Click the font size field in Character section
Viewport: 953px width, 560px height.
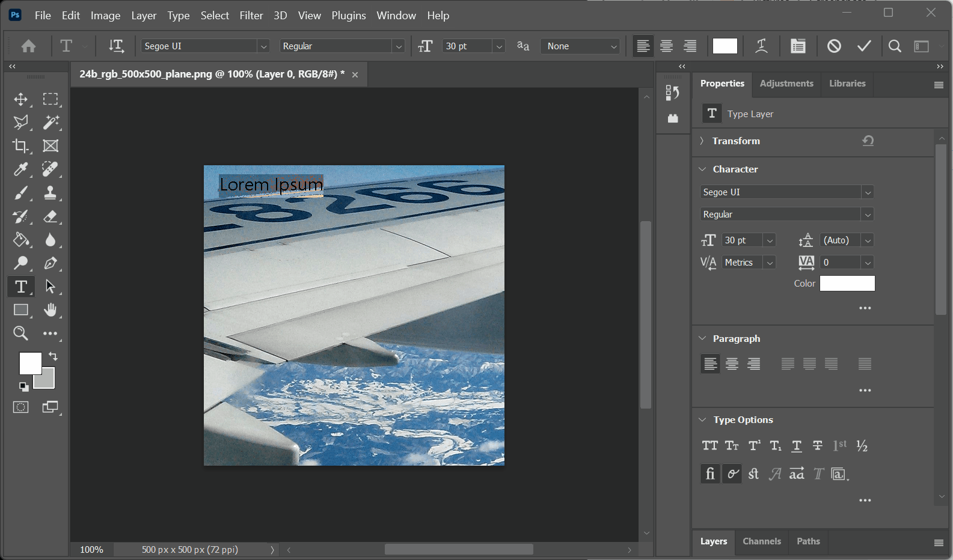pos(741,240)
